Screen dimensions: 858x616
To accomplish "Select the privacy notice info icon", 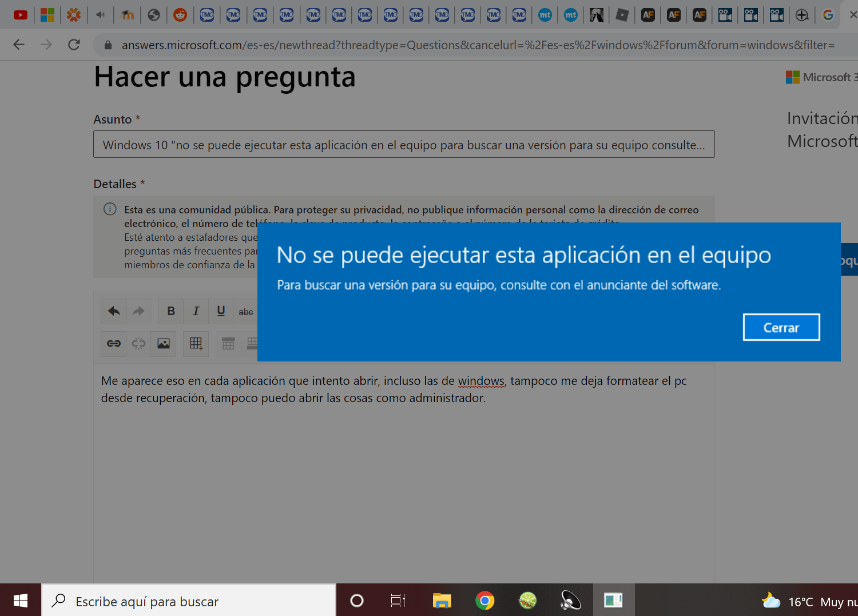I will 110,209.
